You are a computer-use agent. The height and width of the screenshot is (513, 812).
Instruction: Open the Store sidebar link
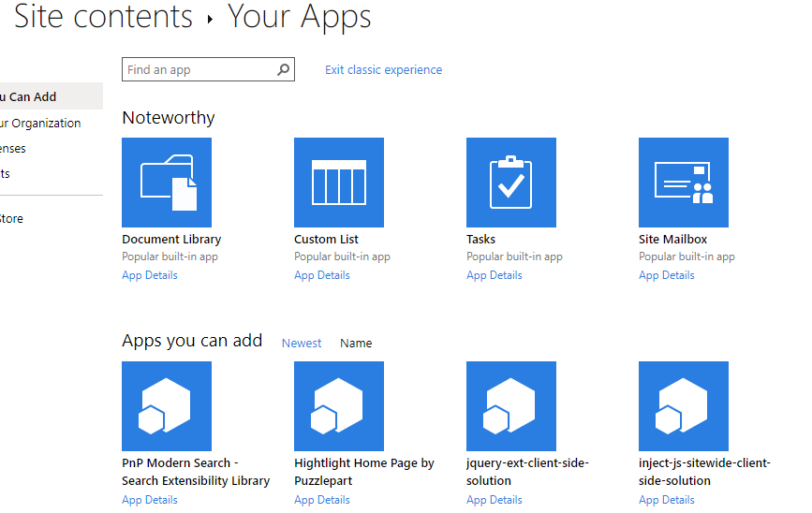[11, 218]
